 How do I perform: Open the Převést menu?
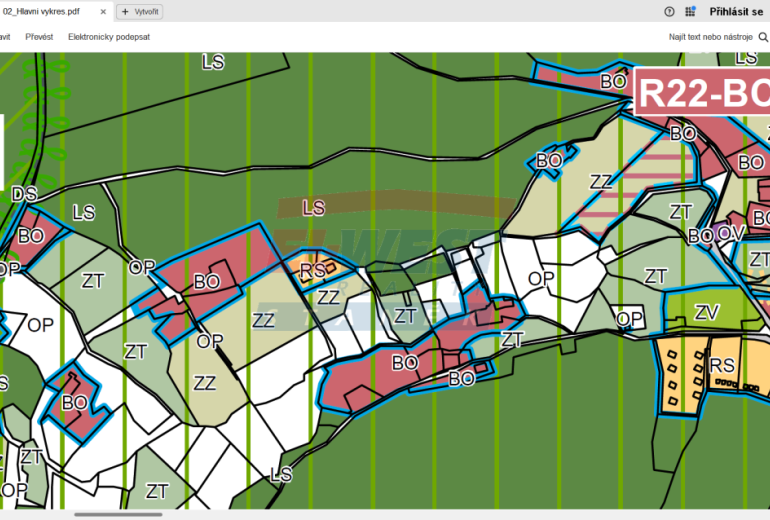(x=39, y=37)
